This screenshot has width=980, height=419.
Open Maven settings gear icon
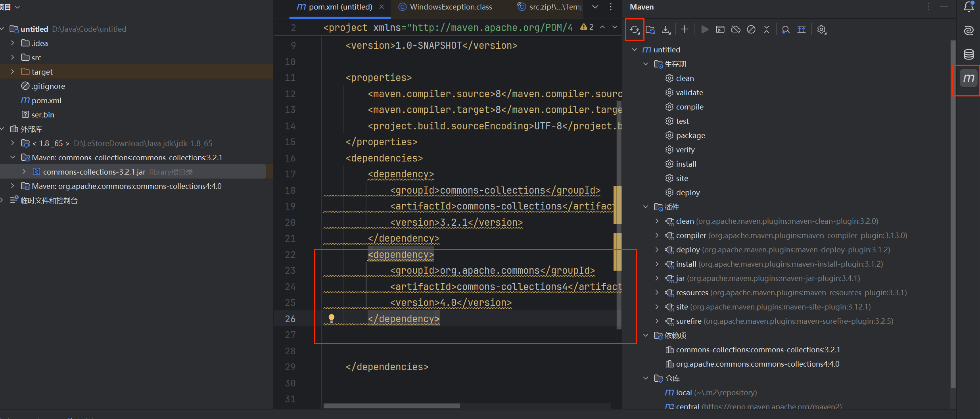pyautogui.click(x=821, y=30)
